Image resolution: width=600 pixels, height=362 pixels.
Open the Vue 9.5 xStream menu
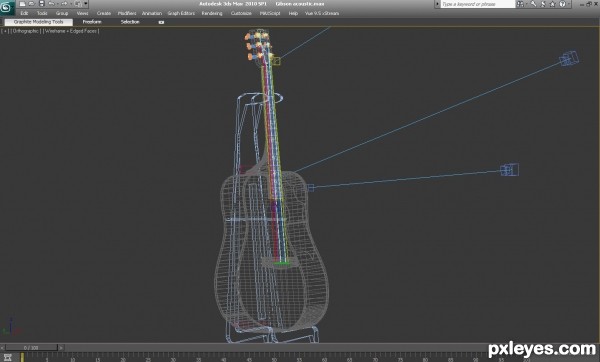pyautogui.click(x=322, y=13)
